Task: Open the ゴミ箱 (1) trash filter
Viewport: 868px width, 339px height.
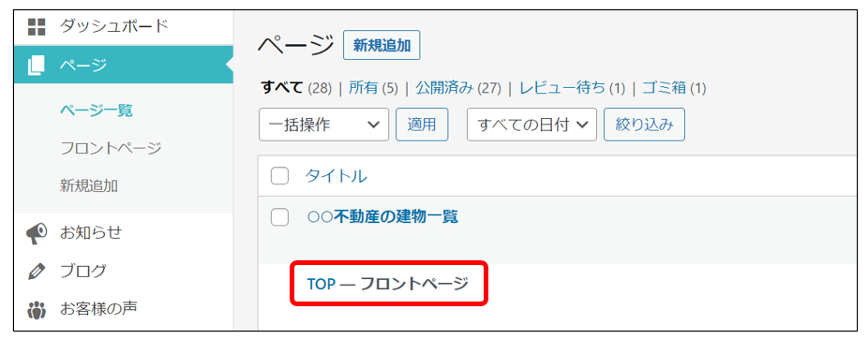Action: [674, 87]
